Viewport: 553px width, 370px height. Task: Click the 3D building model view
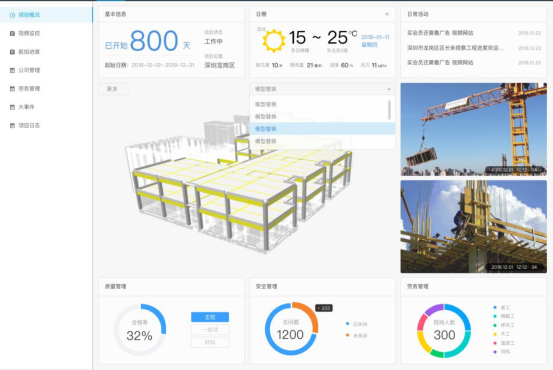click(x=239, y=183)
